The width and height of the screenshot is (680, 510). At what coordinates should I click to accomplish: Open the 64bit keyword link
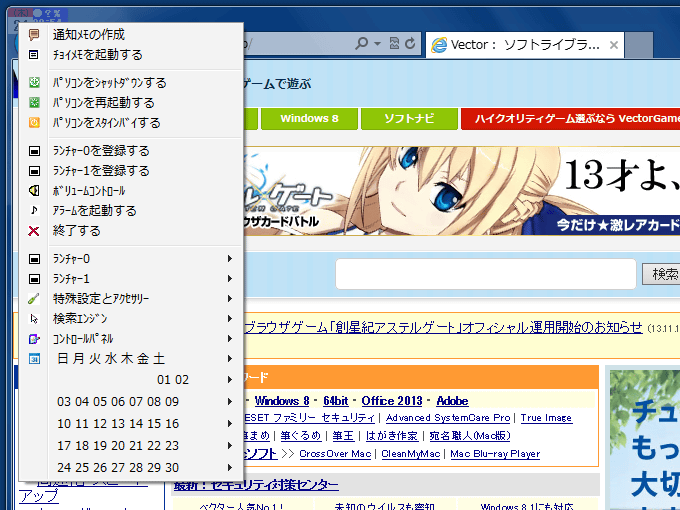(336, 401)
